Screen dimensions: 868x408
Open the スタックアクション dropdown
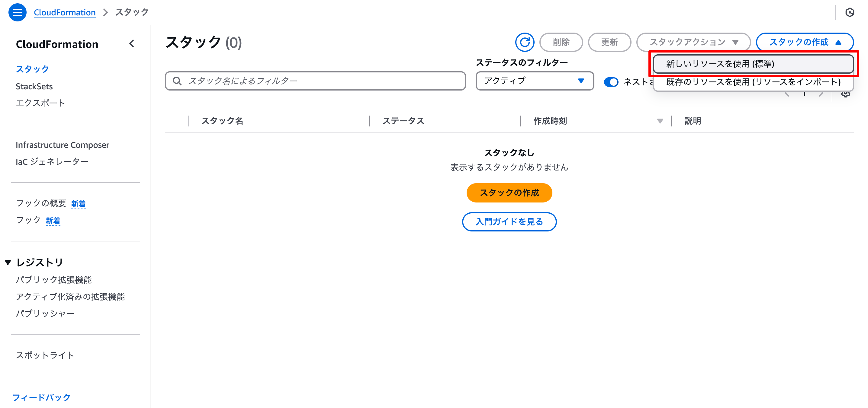(693, 42)
